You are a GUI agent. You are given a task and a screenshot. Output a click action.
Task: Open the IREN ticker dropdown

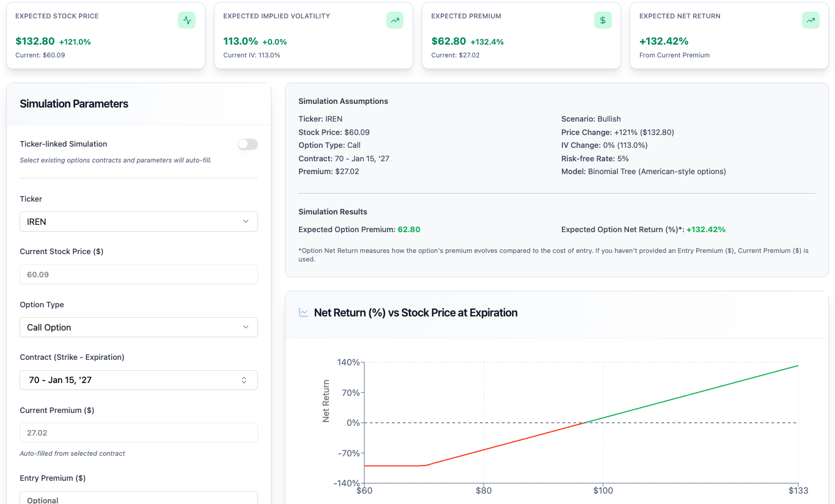pyautogui.click(x=138, y=222)
